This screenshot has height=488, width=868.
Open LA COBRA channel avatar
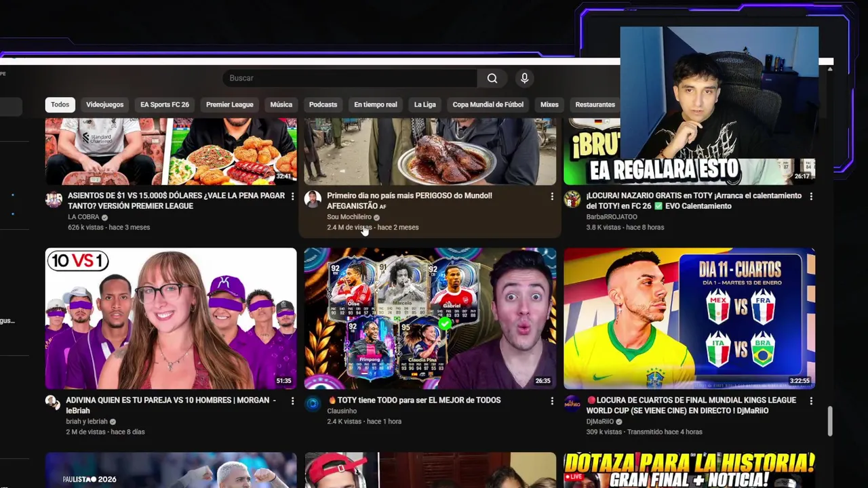click(54, 199)
